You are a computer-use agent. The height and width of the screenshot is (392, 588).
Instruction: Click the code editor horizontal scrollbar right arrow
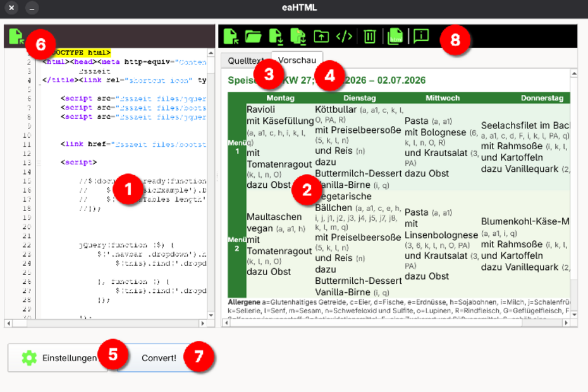[202, 323]
